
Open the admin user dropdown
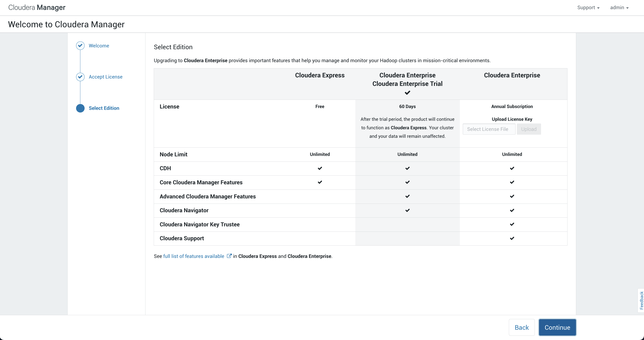pos(619,8)
